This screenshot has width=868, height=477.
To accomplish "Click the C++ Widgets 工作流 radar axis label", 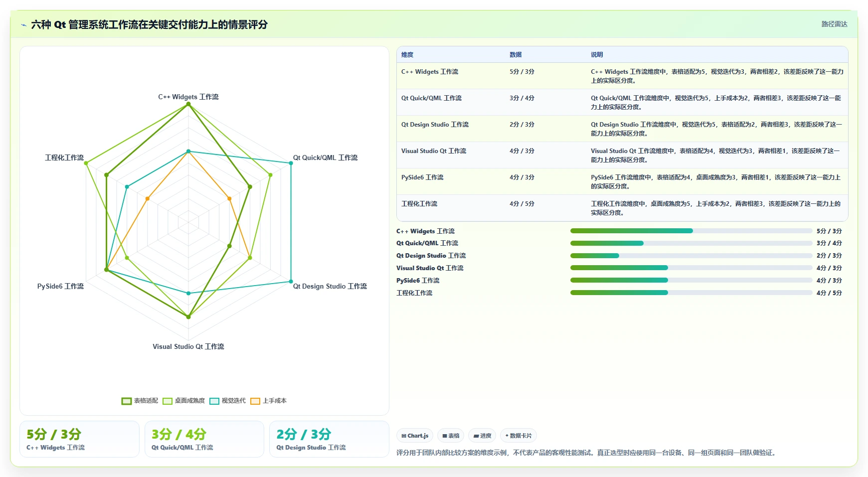I will [188, 97].
